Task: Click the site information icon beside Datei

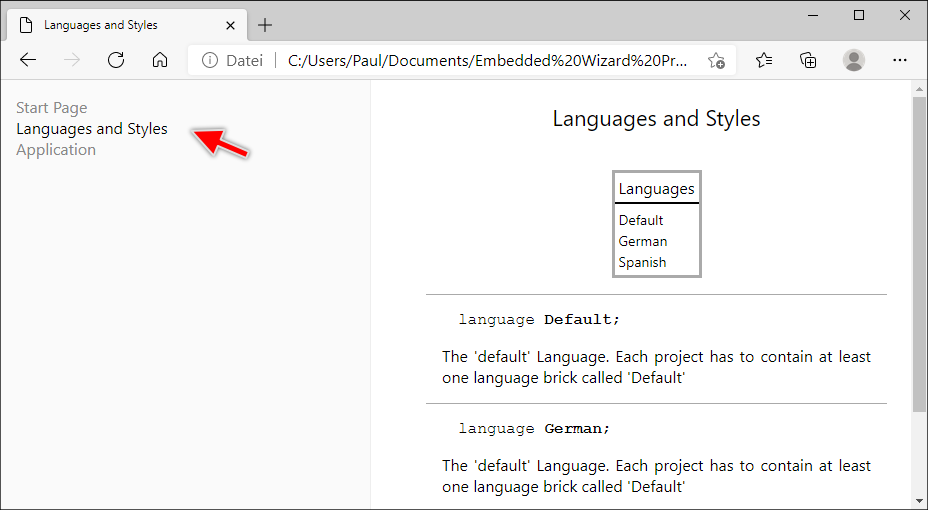Action: [210, 61]
